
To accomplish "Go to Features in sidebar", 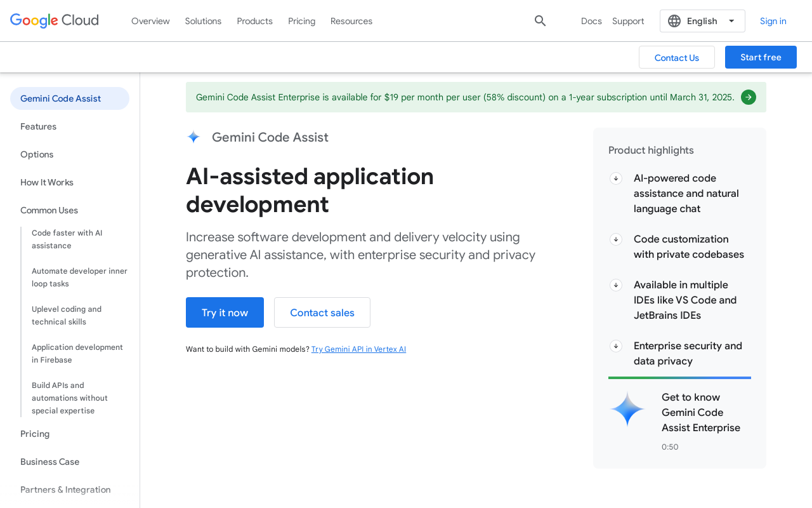I will [x=38, y=126].
